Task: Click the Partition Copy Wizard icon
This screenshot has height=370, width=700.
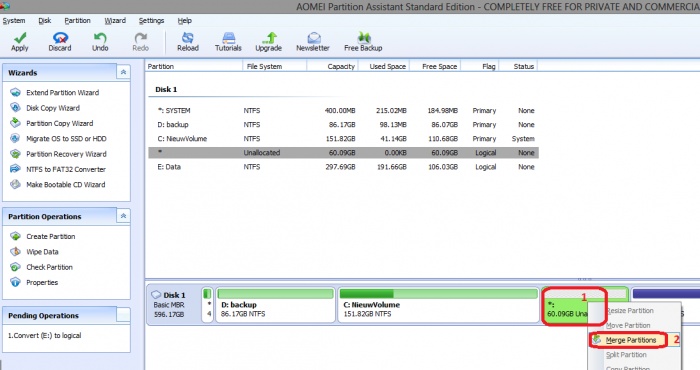Action: point(16,123)
